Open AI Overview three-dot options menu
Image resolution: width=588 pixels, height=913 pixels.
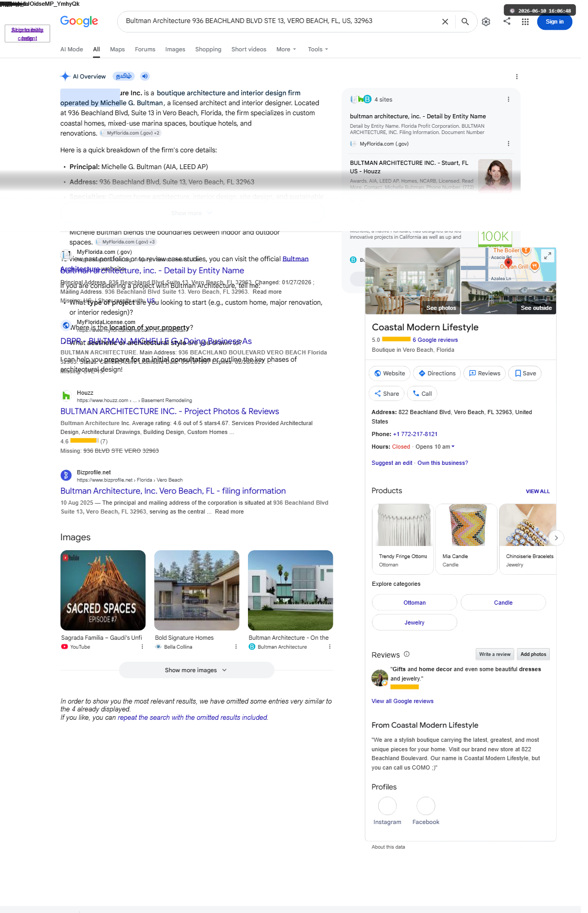pos(517,76)
